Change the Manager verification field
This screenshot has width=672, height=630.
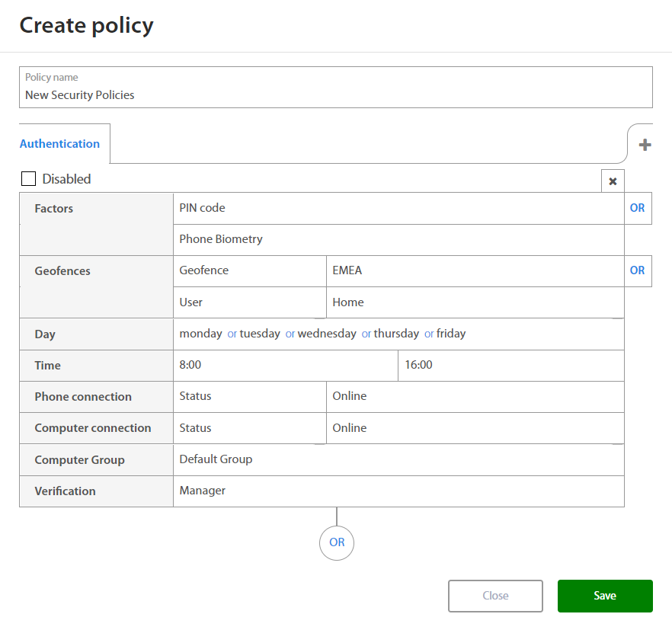(398, 491)
